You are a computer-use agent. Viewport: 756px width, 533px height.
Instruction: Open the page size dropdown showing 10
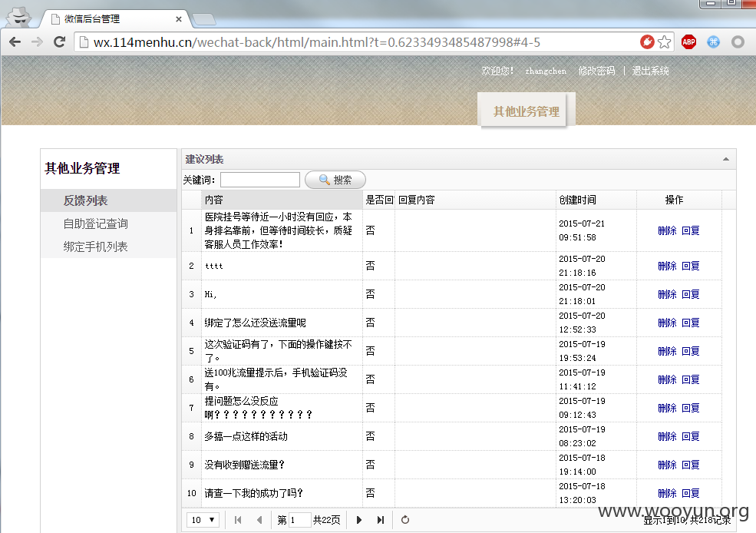click(x=203, y=520)
